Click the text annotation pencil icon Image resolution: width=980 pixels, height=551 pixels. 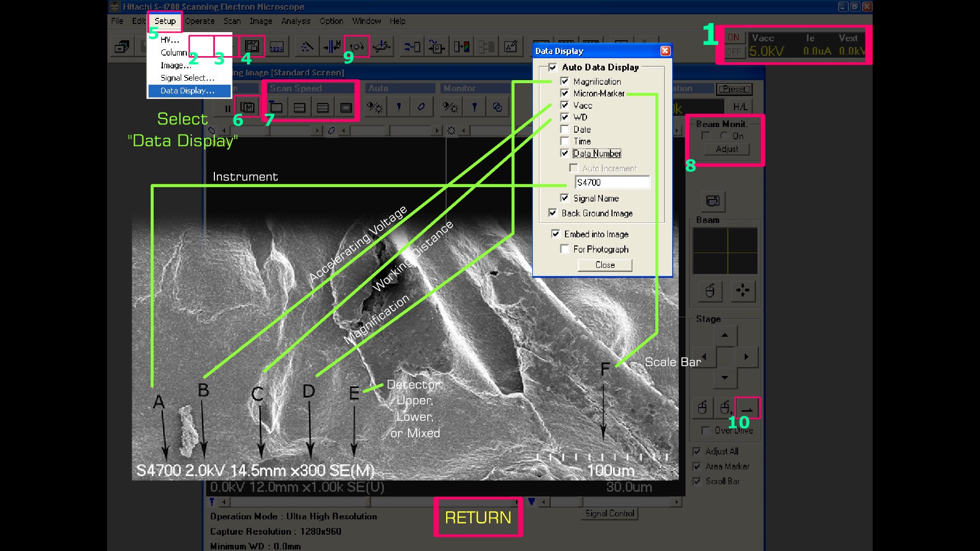(x=511, y=47)
